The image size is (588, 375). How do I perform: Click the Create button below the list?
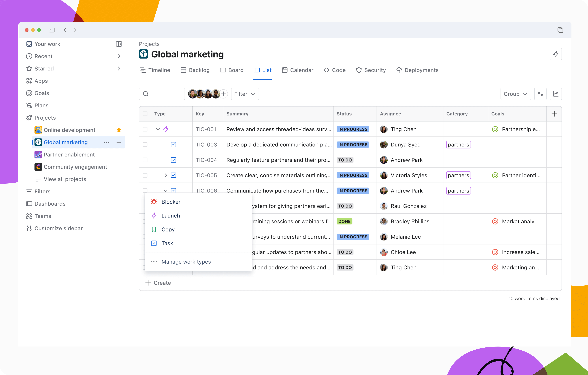click(x=158, y=283)
